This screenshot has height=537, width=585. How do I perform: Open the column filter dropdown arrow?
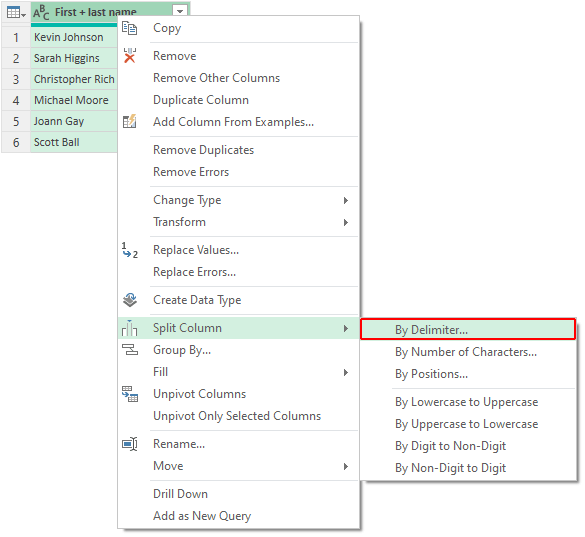180,11
